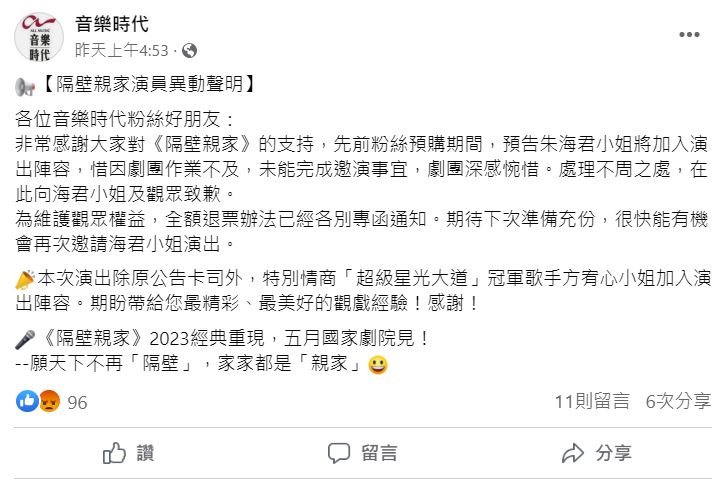Click the globe public audience icon
Viewport: 728px width, 480px height.
point(189,50)
